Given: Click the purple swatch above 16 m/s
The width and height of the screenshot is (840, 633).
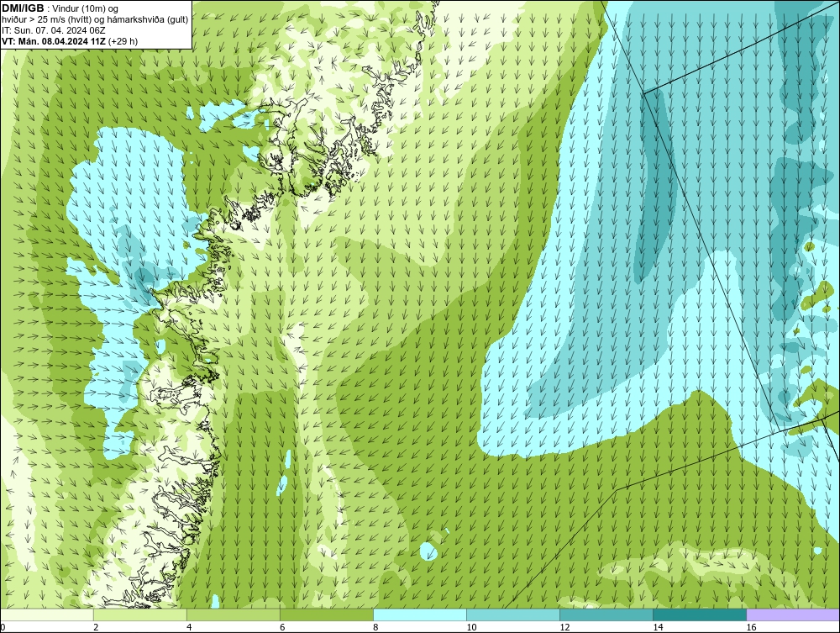Looking at the screenshot, I should coord(793,615).
